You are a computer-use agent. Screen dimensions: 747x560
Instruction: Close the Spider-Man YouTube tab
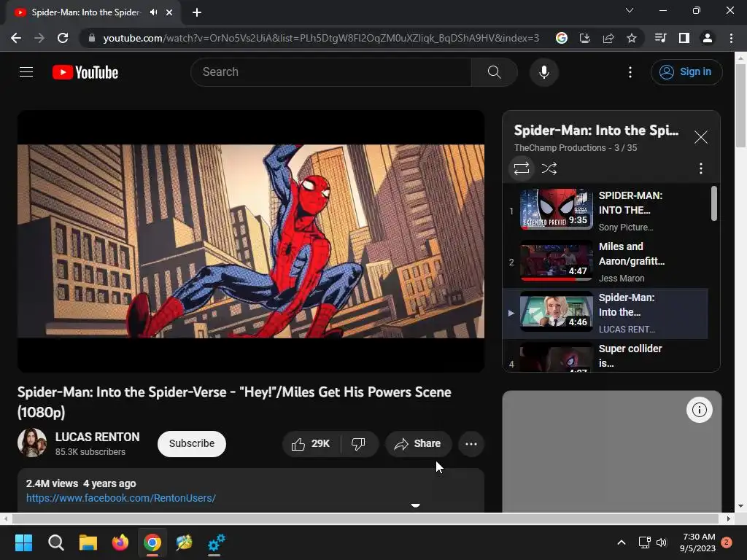(x=169, y=12)
